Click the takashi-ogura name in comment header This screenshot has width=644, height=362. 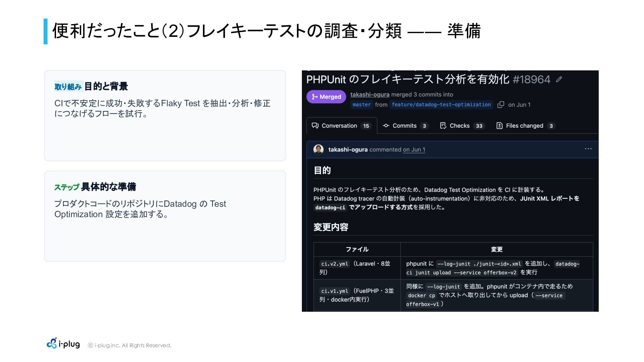click(x=348, y=149)
